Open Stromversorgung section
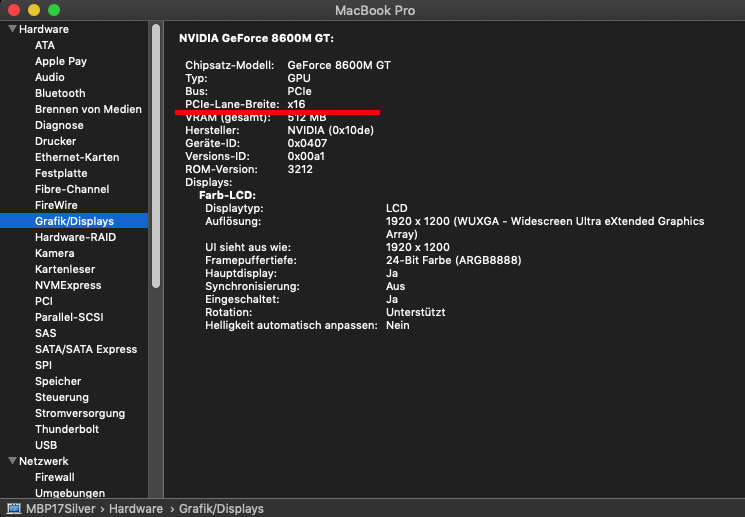Image resolution: width=745 pixels, height=517 pixels. tap(80, 413)
